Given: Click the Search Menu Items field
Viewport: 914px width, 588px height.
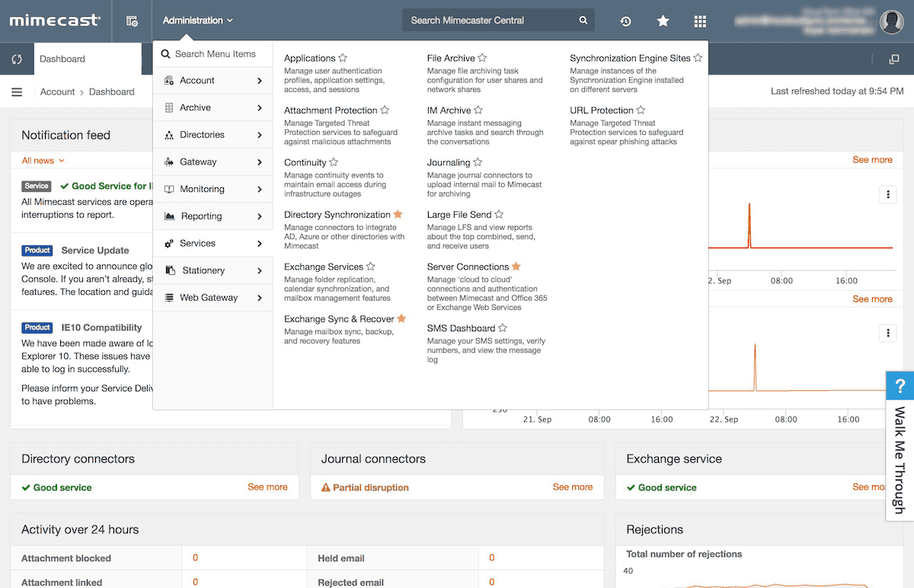Looking at the screenshot, I should point(213,54).
